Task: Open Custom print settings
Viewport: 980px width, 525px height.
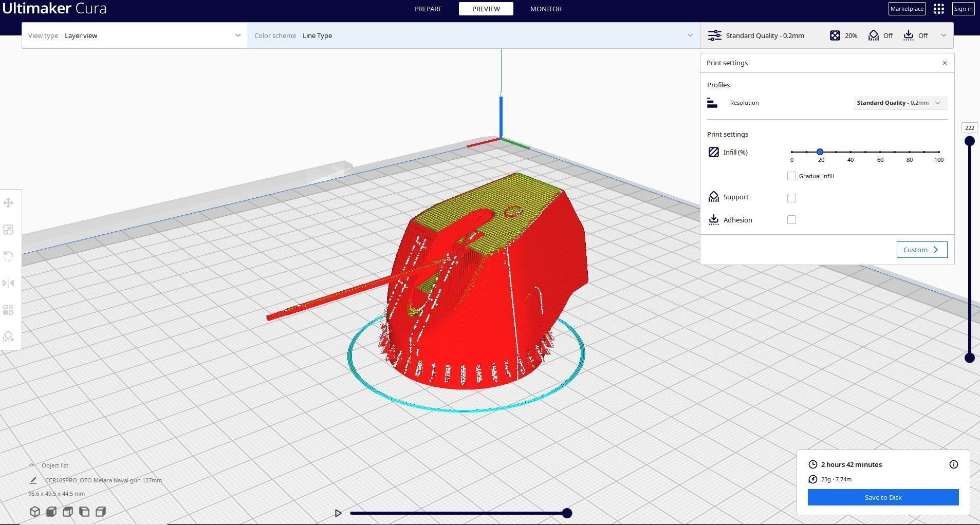Action: (x=921, y=250)
